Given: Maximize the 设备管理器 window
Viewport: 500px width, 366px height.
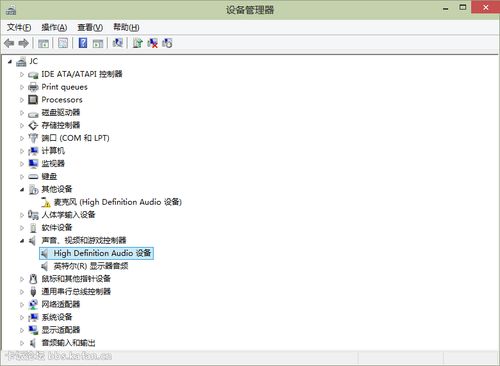Looking at the screenshot, I should [x=463, y=7].
